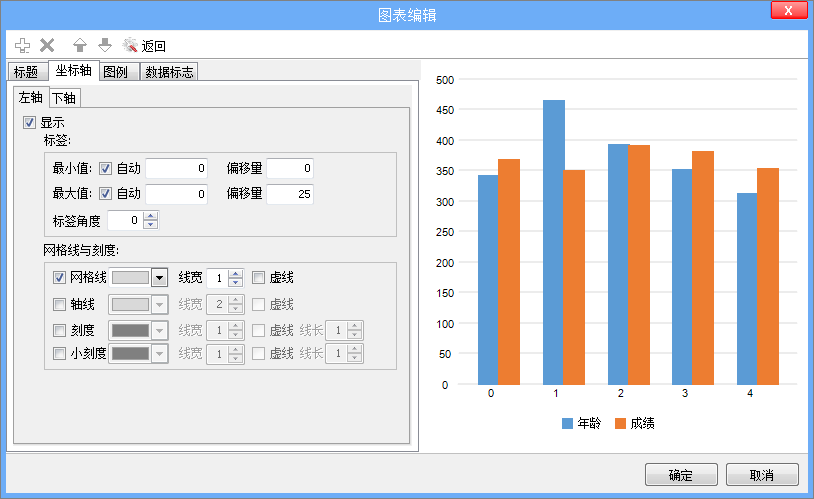
Task: Click the 网格线 color swatch
Action: [x=130, y=278]
